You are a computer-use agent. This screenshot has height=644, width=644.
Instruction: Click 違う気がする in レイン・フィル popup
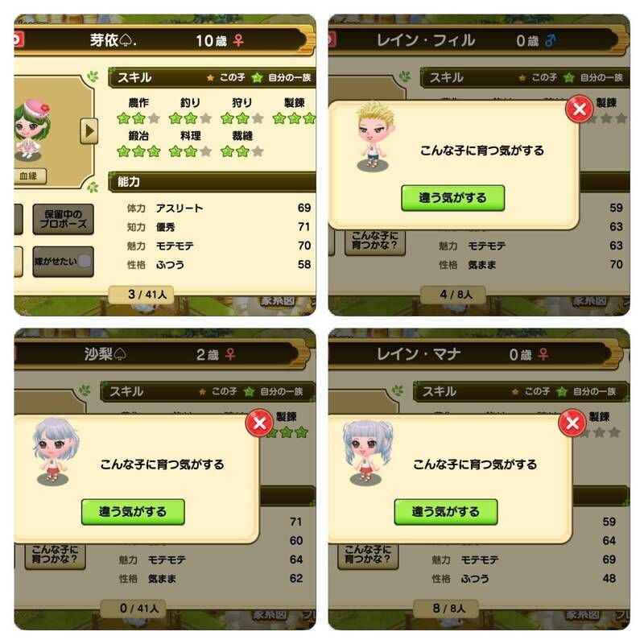click(452, 198)
